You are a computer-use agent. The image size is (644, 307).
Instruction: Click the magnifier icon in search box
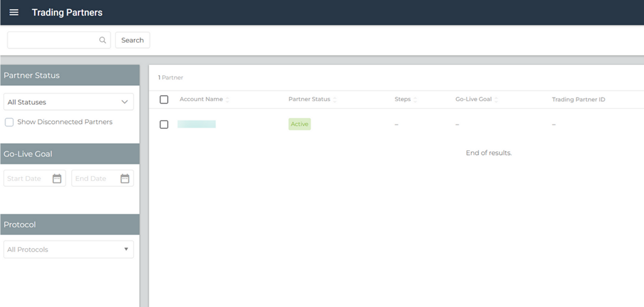pos(103,40)
